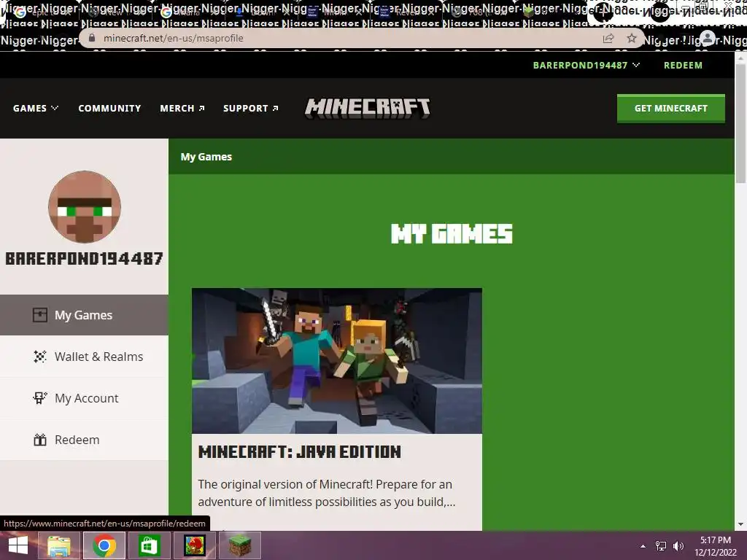
Task: Expand the BARERPOND194487 account dropdown
Action: 586,65
